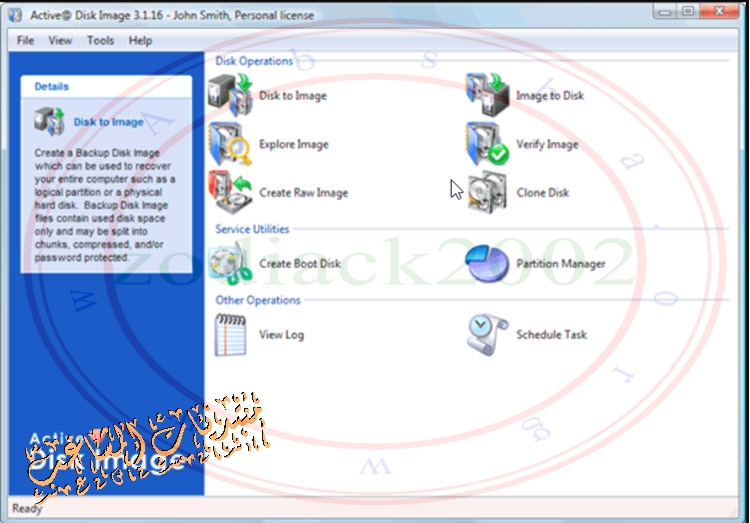Maximize the Active@ Disk Image window
The width and height of the screenshot is (750, 523).
click(x=688, y=11)
